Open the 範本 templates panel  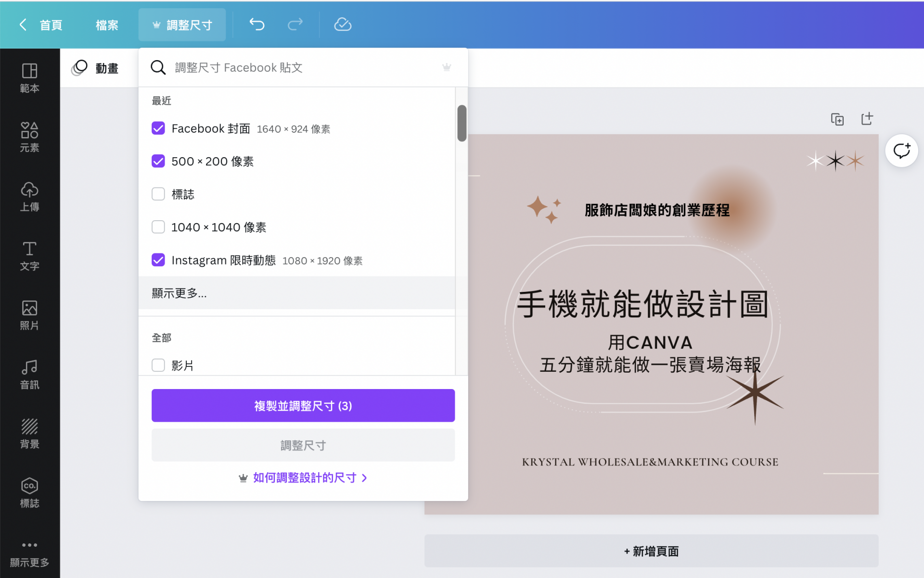(x=29, y=78)
